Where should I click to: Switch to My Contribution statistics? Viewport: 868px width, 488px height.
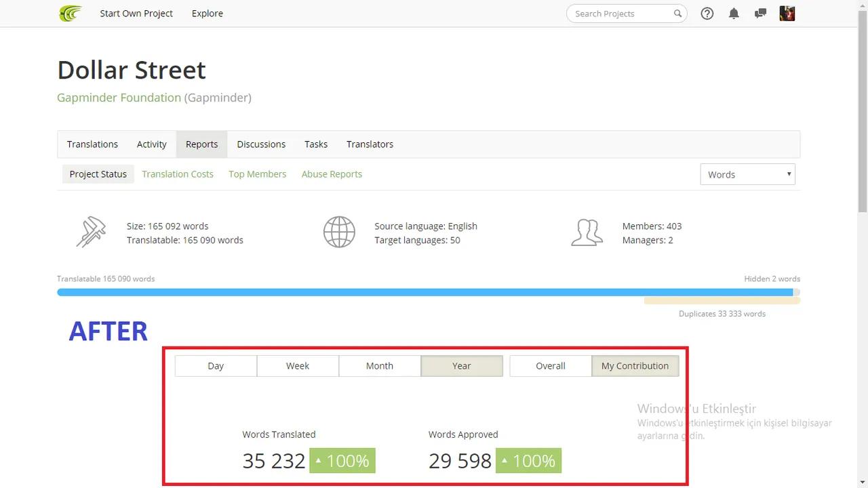(635, 366)
